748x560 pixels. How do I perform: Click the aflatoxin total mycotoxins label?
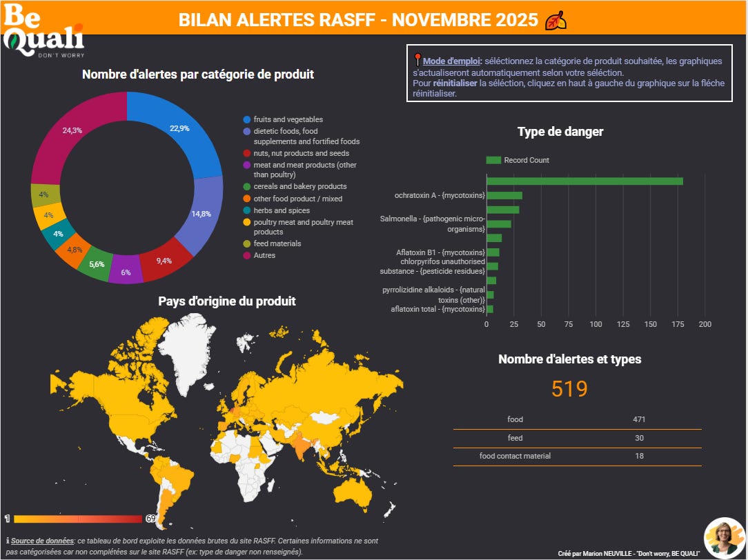pos(437,310)
